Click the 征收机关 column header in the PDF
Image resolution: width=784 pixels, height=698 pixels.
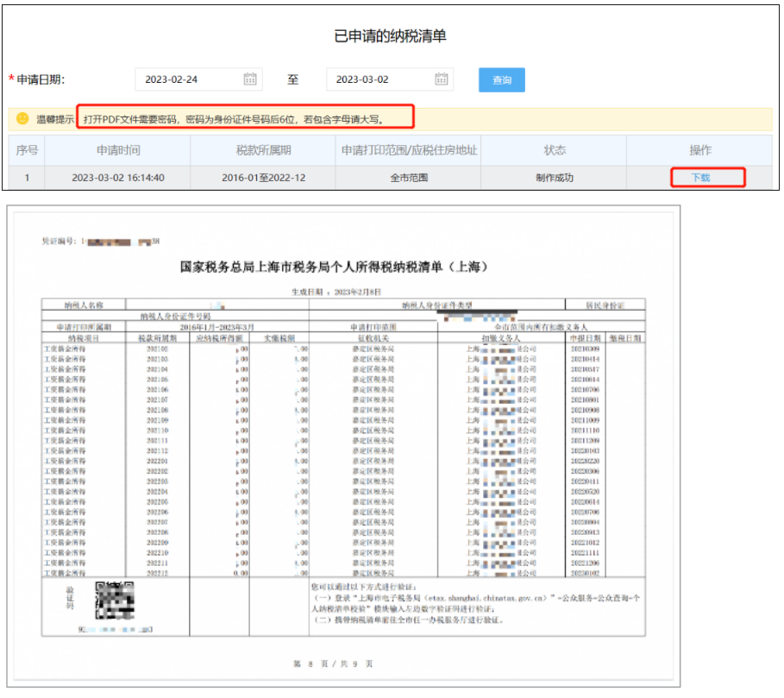[x=373, y=338]
